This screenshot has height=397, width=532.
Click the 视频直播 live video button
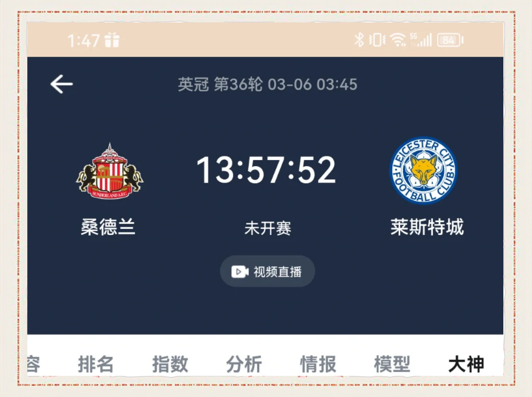click(x=267, y=271)
